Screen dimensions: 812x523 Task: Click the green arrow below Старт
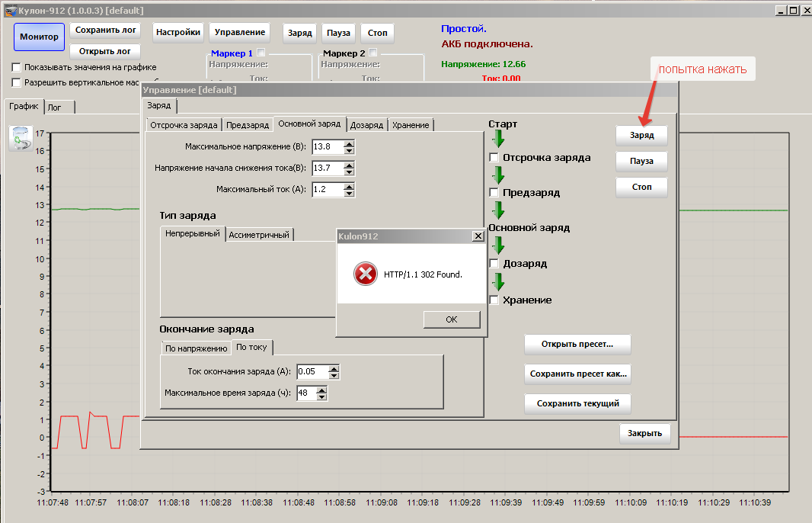(499, 139)
